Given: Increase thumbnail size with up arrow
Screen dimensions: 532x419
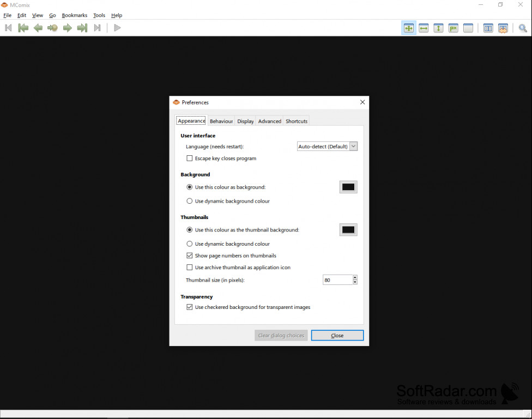Looking at the screenshot, I should 355,277.
